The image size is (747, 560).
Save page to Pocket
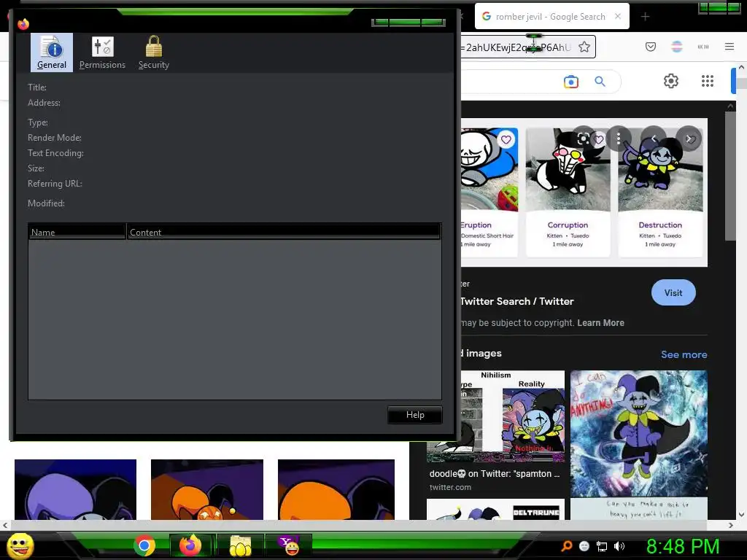651,47
